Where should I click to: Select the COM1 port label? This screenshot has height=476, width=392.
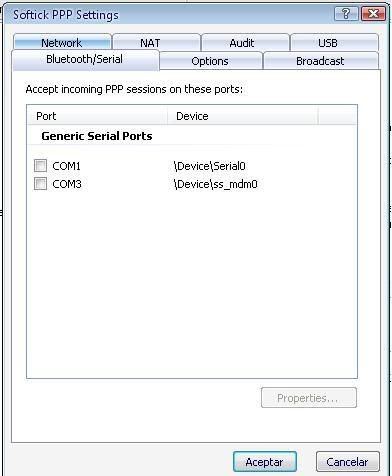[x=66, y=166]
